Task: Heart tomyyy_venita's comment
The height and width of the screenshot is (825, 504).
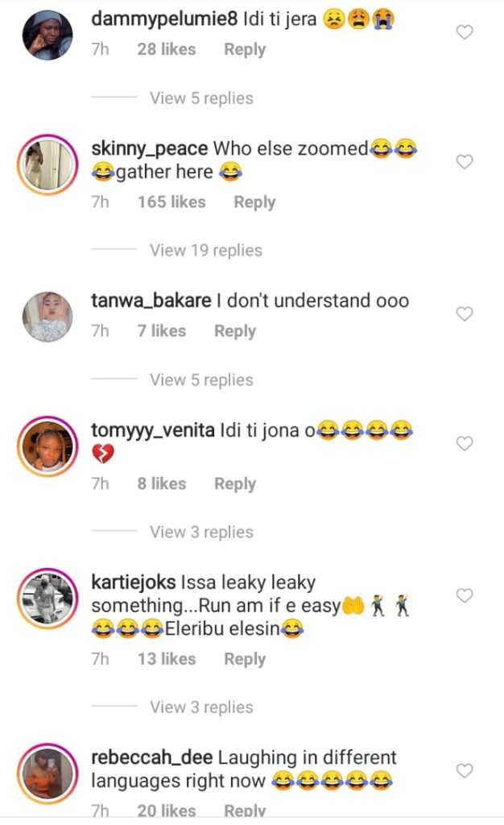Action: (x=465, y=443)
